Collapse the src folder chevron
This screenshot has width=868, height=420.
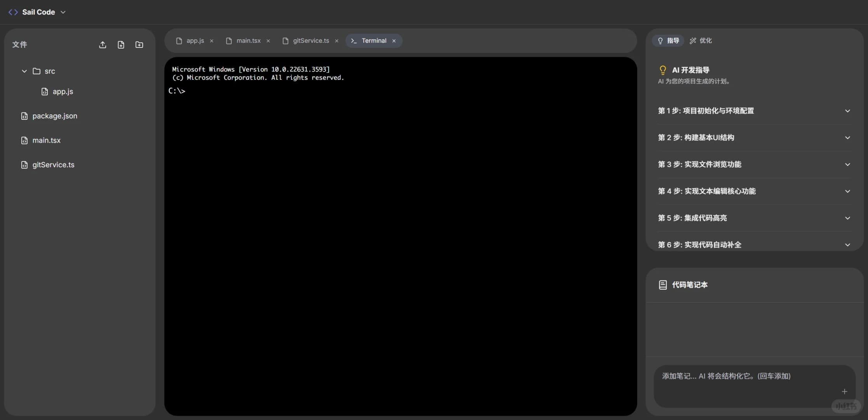point(24,71)
